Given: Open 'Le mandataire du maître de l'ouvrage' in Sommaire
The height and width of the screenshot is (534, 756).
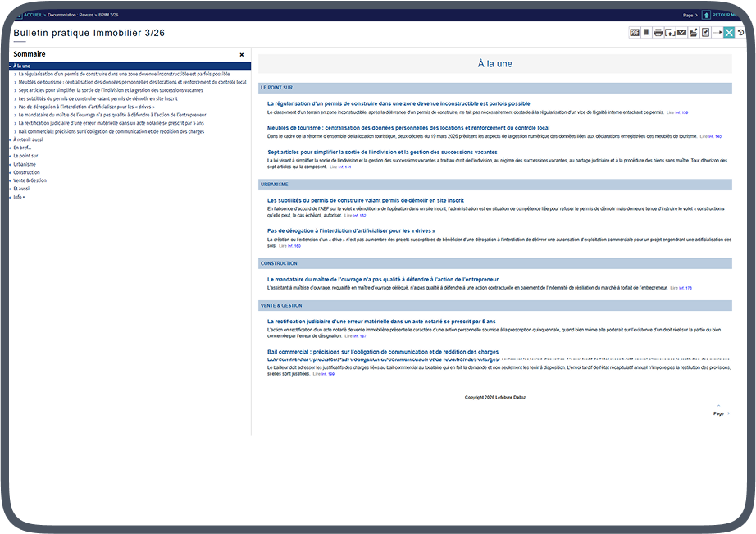Looking at the screenshot, I should tap(112, 116).
